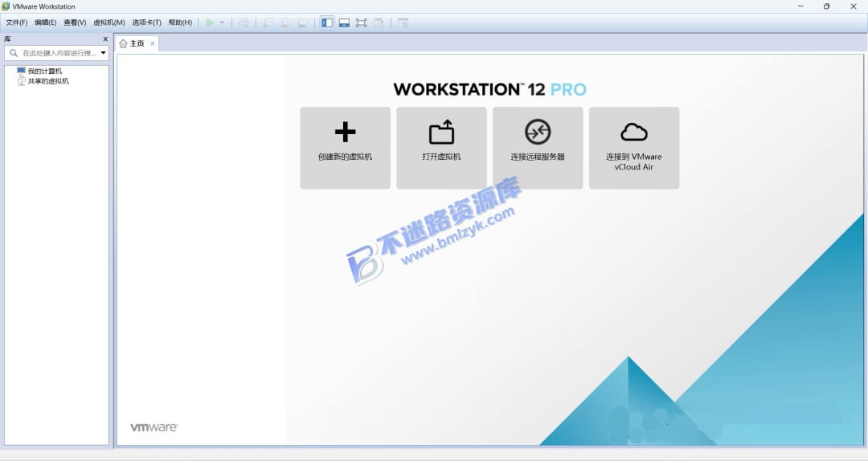
Task: Expand the power options dropdown arrow
Action: click(222, 22)
